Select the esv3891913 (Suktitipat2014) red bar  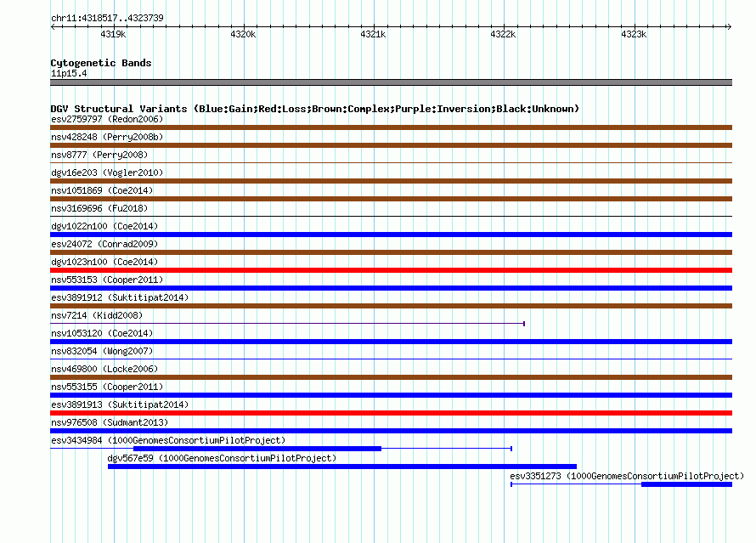pyautogui.click(x=391, y=413)
